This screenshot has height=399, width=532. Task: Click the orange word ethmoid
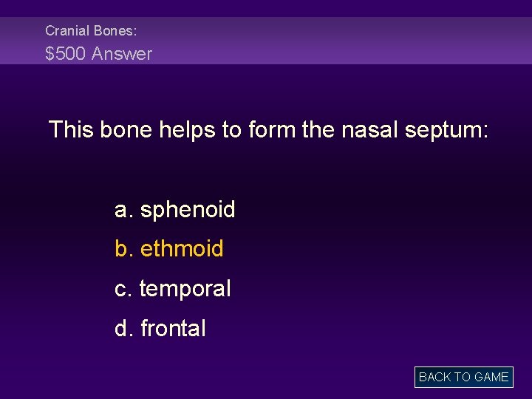click(x=183, y=249)
